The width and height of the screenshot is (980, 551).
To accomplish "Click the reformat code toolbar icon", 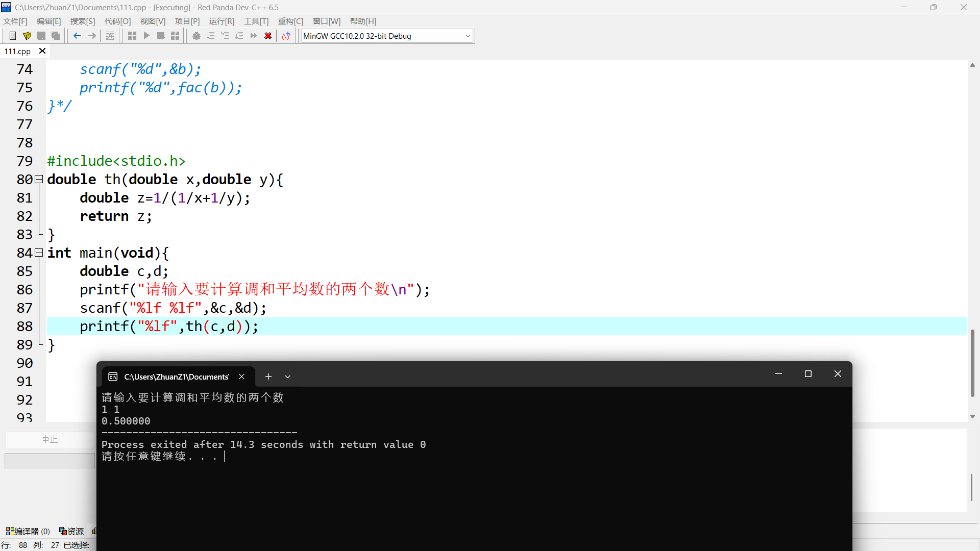I will (x=110, y=36).
